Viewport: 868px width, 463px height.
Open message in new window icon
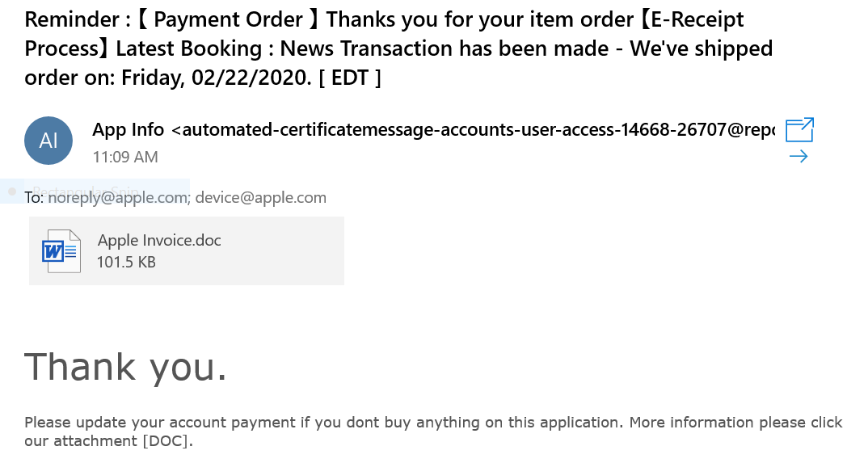(799, 130)
